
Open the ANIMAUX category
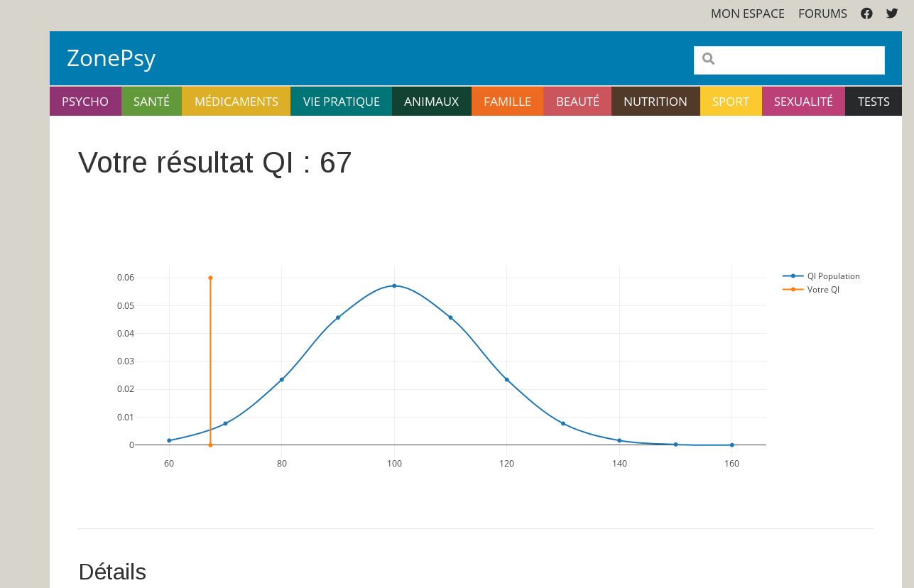[431, 102]
